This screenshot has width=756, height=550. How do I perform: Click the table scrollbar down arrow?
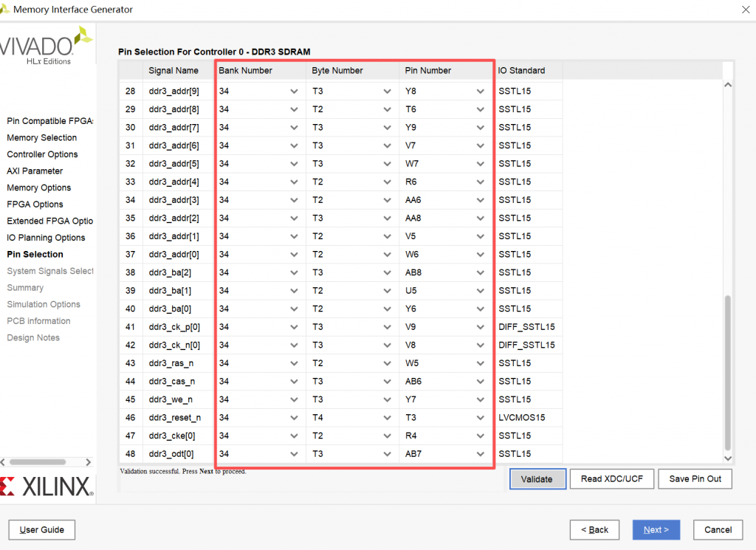point(726,458)
